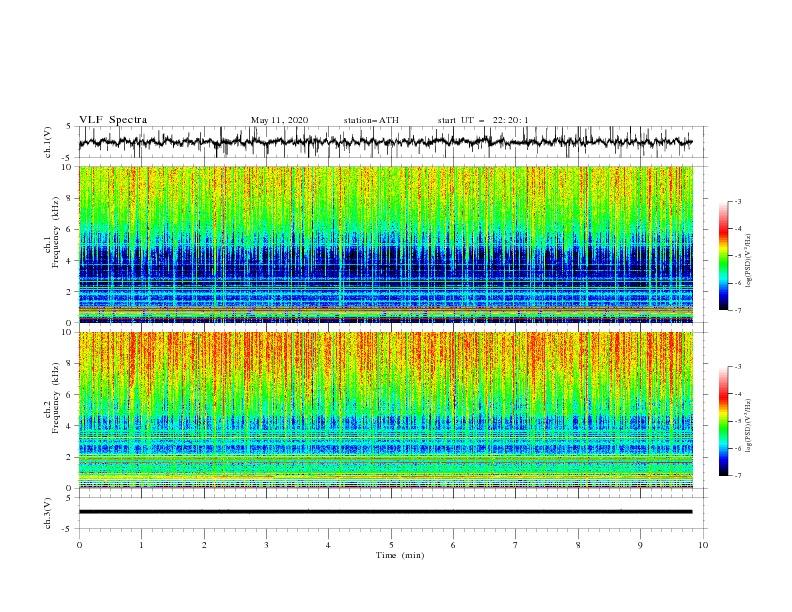
Task: Click the "station=ATH" header label
Action: (x=371, y=120)
